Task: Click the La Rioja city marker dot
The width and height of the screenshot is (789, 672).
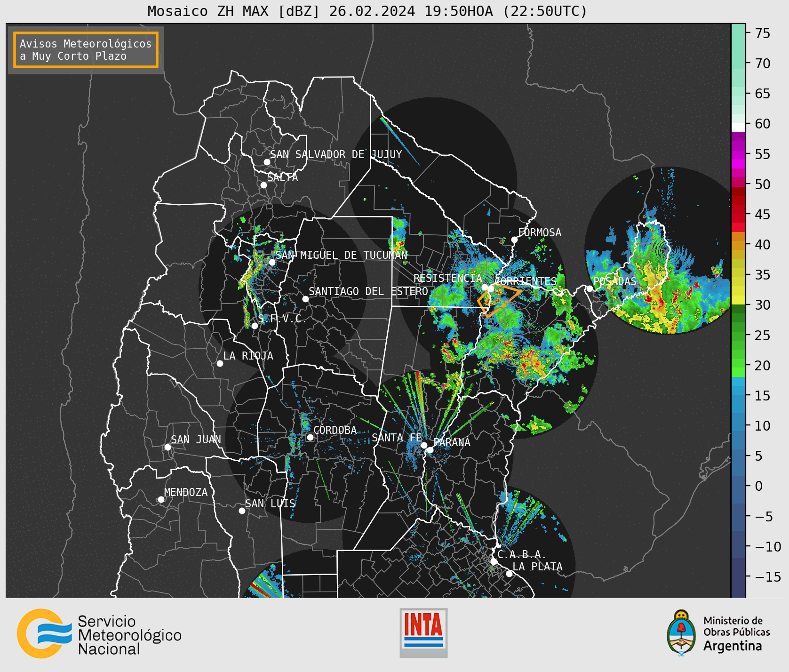Action: [x=220, y=363]
